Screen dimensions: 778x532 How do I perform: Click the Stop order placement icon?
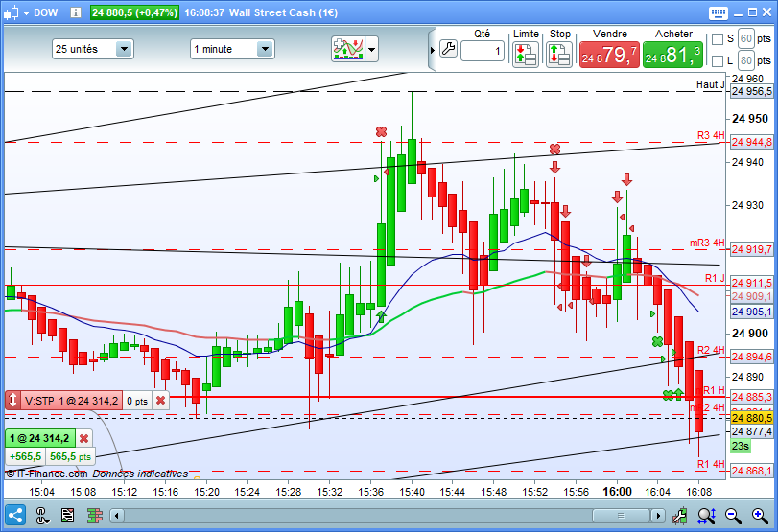coord(559,54)
